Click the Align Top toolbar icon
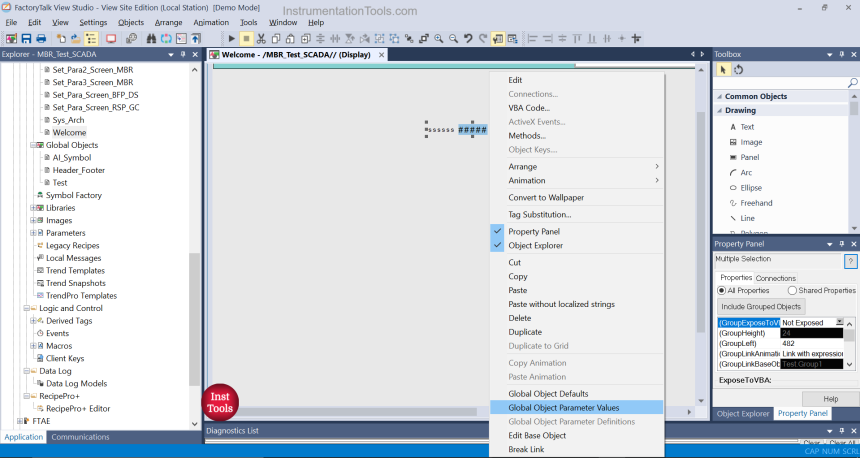 pyautogui.click(x=577, y=38)
